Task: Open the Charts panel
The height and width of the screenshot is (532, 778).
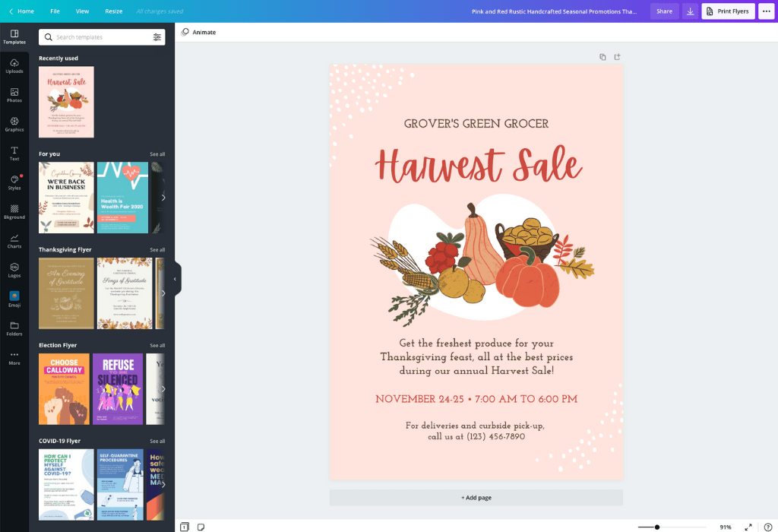Action: (14, 241)
